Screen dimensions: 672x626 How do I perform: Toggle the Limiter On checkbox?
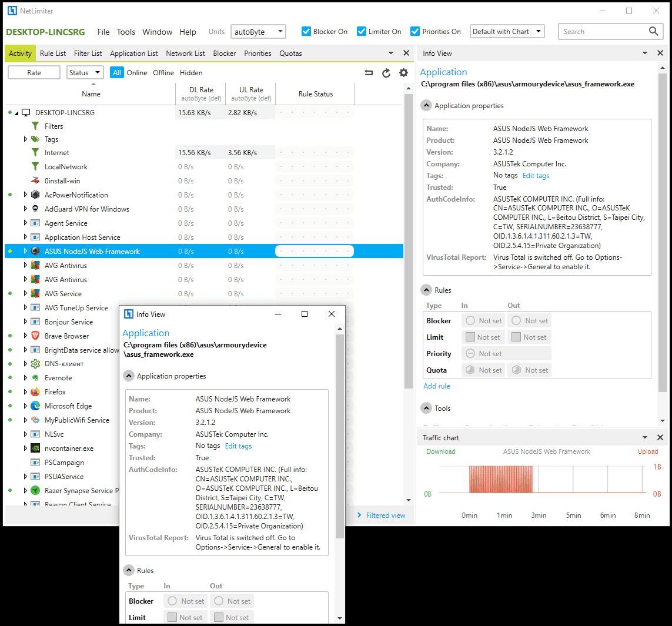(362, 31)
